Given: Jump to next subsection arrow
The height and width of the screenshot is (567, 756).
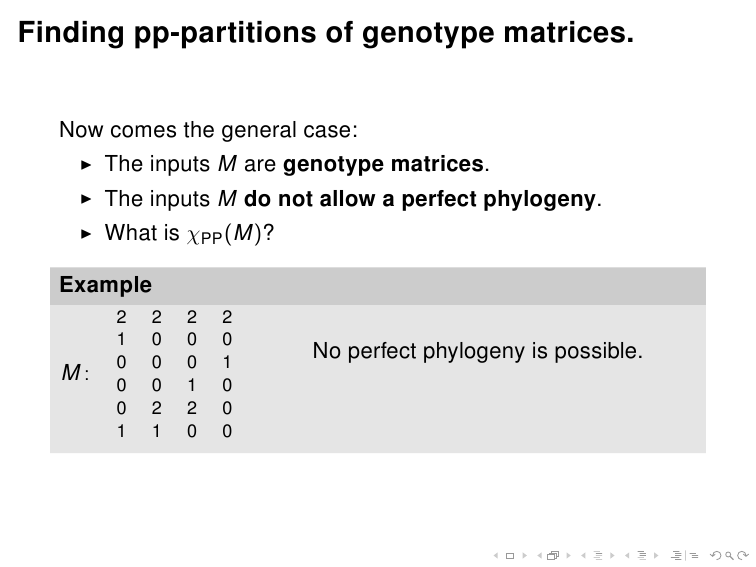Looking at the screenshot, I should coord(612,555).
